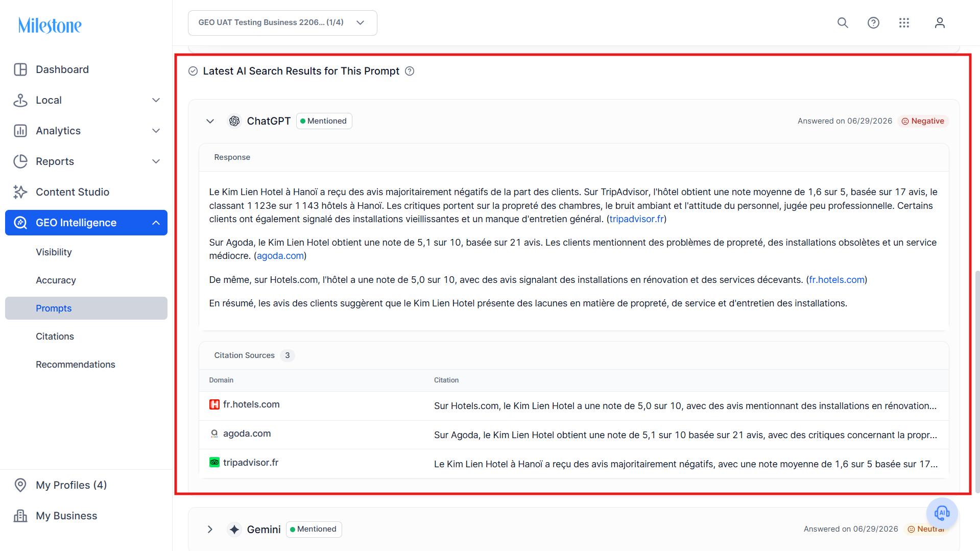Viewport: 980px width, 551px height.
Task: Open the user account icon
Action: point(940,23)
